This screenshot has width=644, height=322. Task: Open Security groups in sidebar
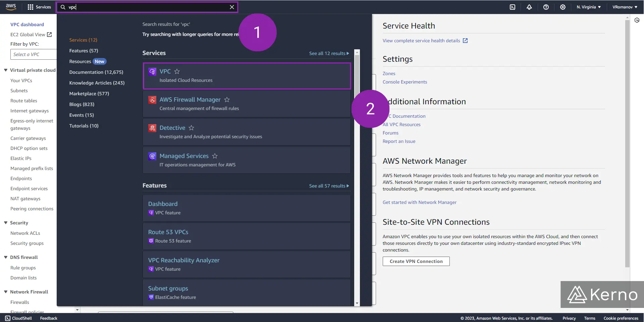click(x=27, y=243)
